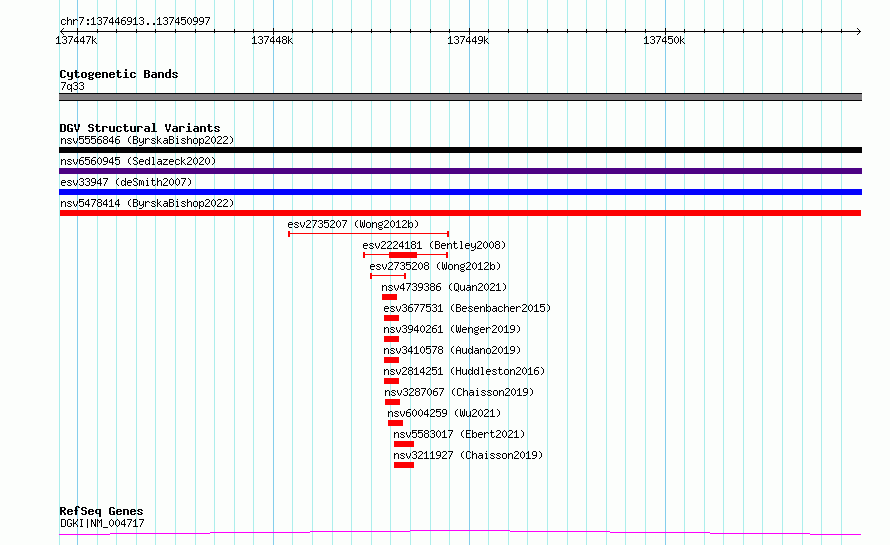This screenshot has width=890, height=545.
Task: Open variant esv2735208 (Wong2012b) label
Action: 435,266
